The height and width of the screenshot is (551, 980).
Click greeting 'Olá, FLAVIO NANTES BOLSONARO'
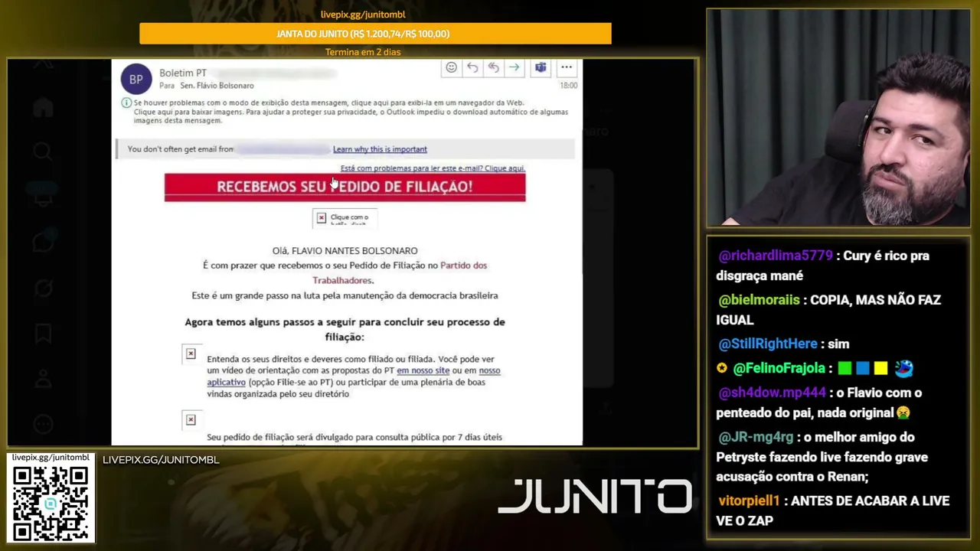[x=345, y=251]
